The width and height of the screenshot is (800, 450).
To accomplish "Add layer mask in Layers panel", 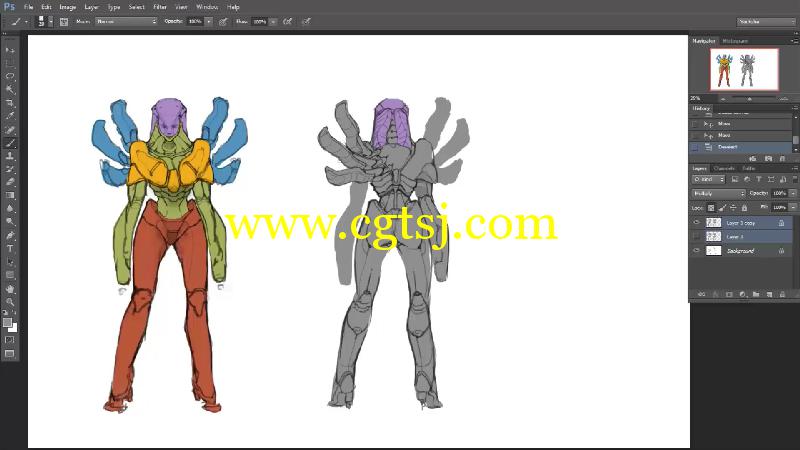I will click(729, 294).
